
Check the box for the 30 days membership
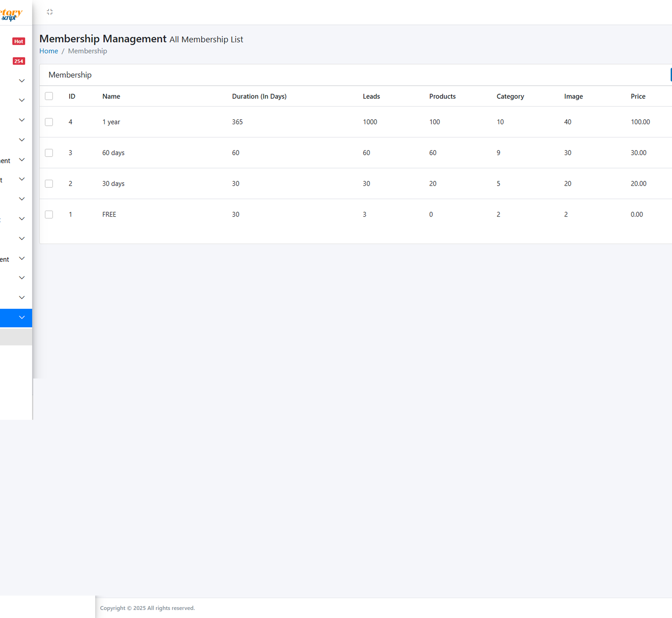coord(49,184)
